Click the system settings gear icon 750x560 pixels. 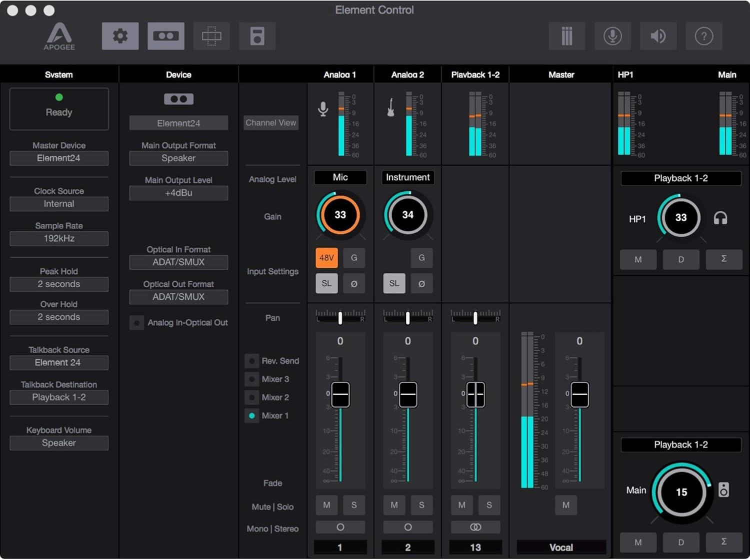coord(120,36)
